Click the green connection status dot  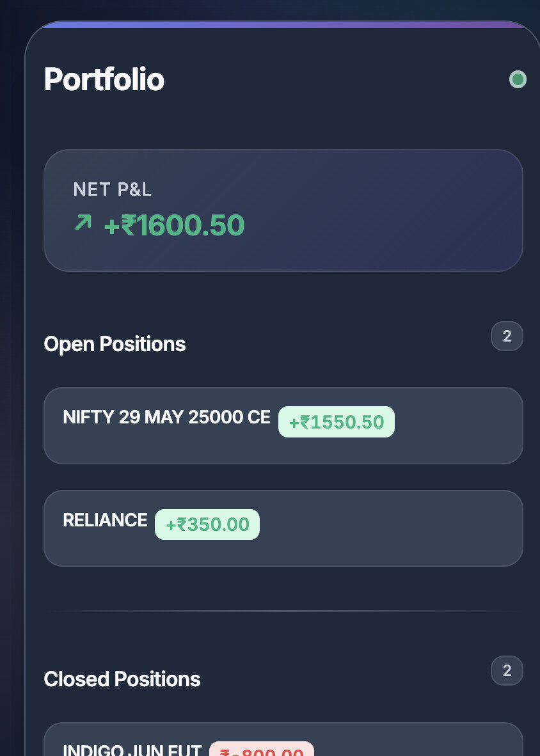click(x=518, y=79)
